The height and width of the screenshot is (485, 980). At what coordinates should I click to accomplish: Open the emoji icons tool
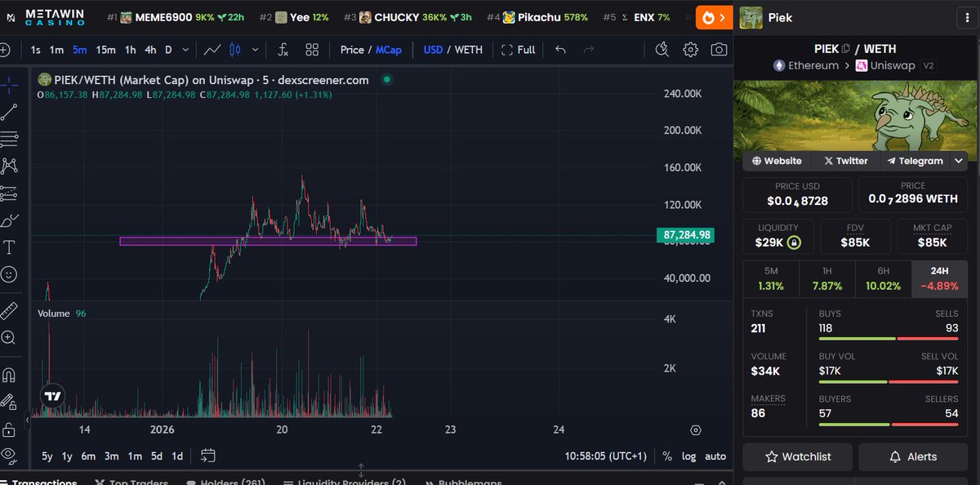pos(9,275)
